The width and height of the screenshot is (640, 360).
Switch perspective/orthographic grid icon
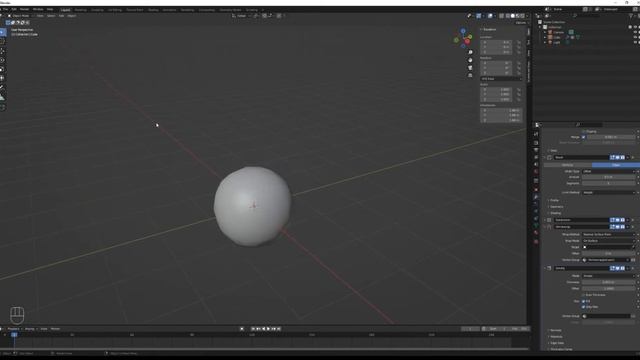pos(470,76)
